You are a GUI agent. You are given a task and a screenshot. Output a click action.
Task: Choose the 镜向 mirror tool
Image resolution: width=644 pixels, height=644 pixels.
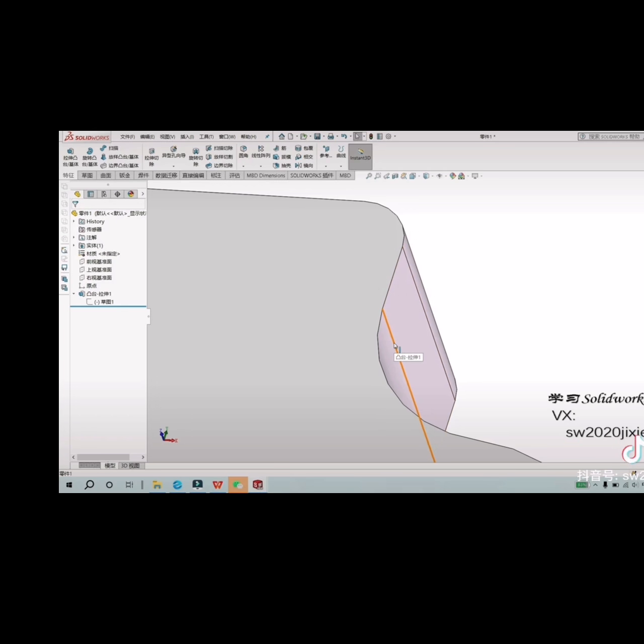pos(304,166)
